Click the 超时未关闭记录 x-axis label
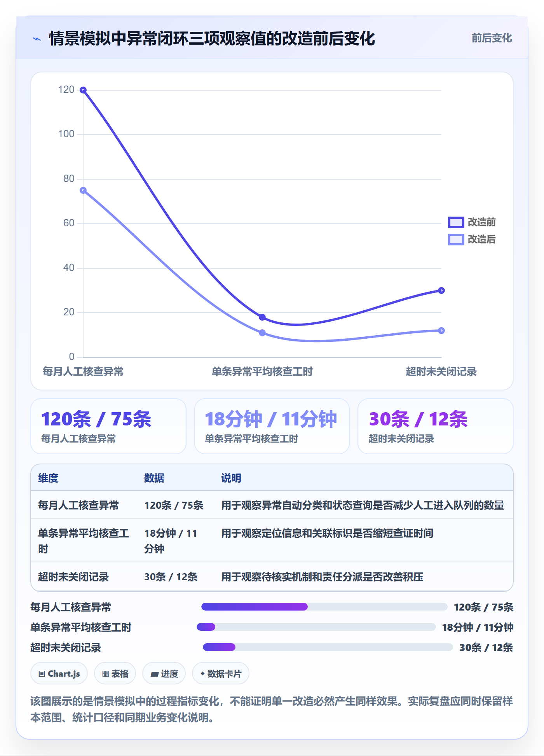 click(441, 371)
